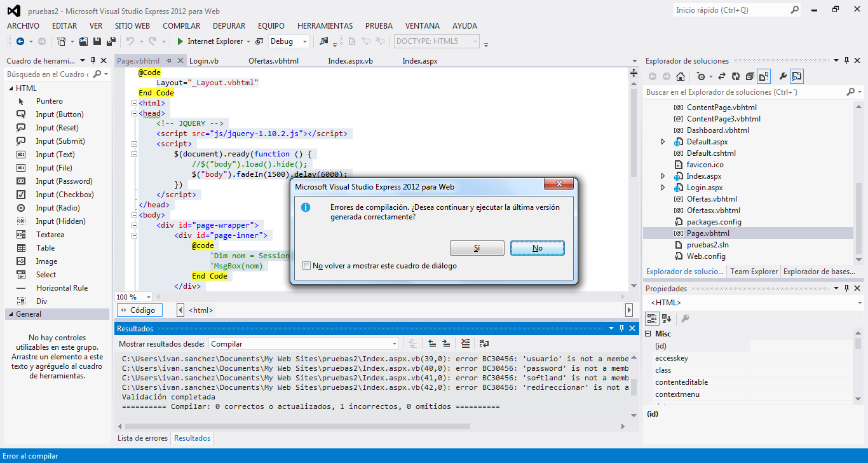Toggle Show All Files icon in Solution Explorer
Screen dimensions: 868x463
(764, 76)
